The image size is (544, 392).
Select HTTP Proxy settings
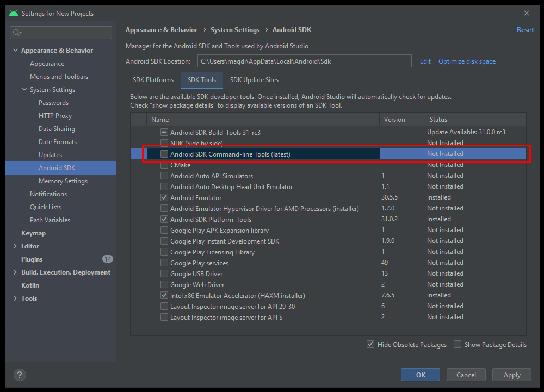coord(55,116)
